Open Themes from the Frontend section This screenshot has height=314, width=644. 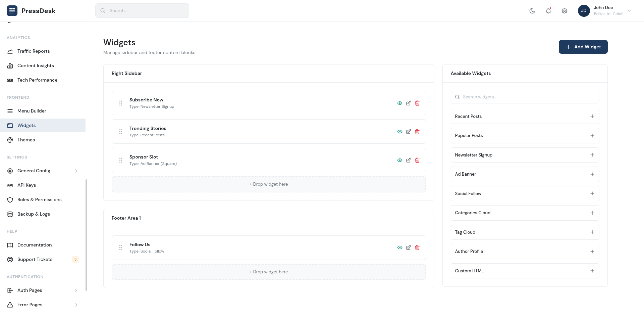[26, 140]
